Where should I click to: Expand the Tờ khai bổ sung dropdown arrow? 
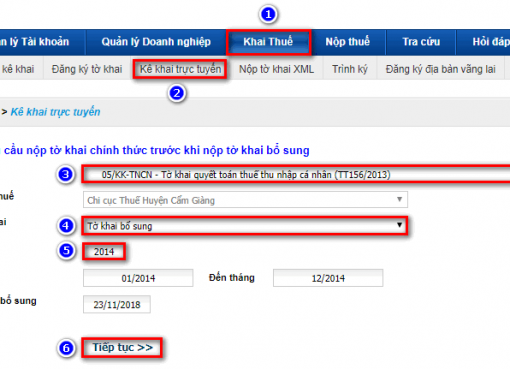(x=399, y=225)
